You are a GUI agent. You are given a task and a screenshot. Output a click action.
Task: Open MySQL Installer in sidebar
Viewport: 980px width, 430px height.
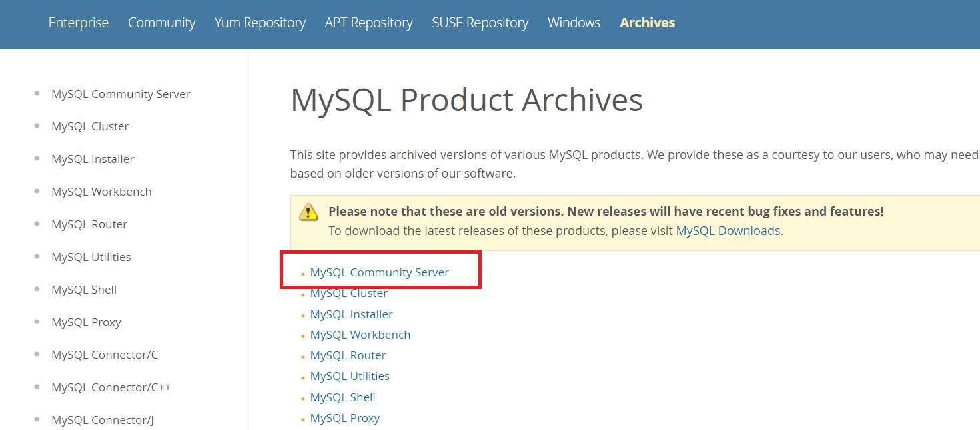coord(93,159)
